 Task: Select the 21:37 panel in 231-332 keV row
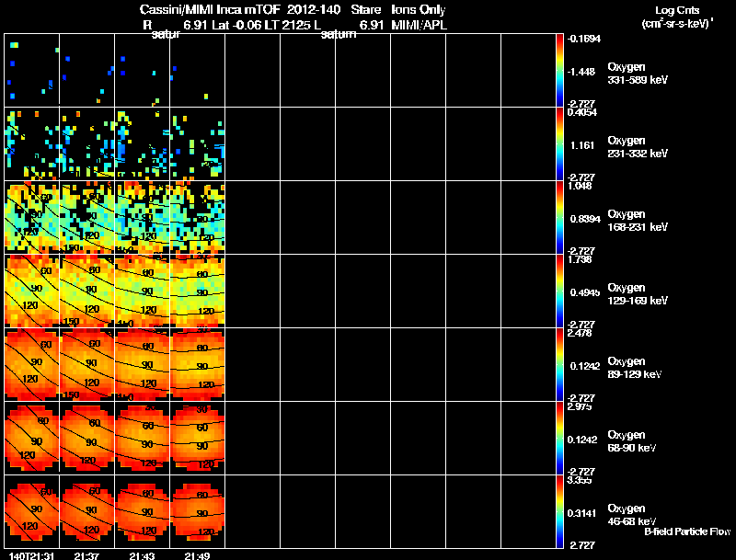pos(86,143)
